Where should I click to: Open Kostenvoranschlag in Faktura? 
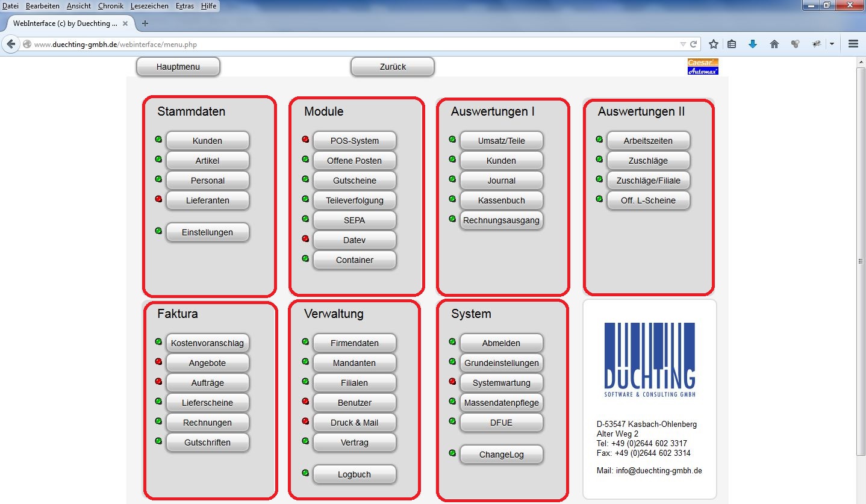point(208,343)
